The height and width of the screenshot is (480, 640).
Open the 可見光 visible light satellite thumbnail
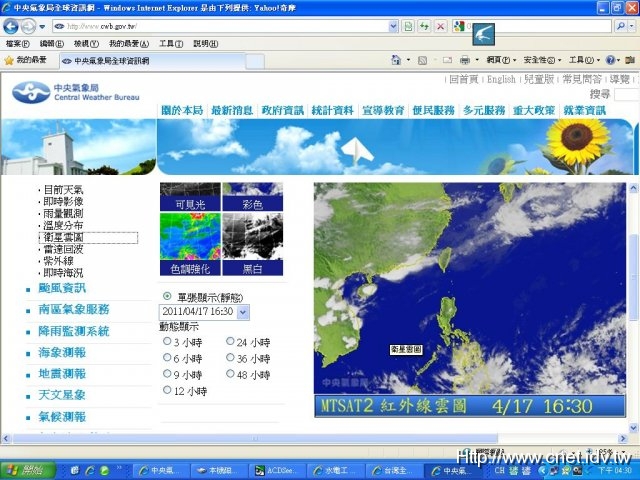click(190, 202)
